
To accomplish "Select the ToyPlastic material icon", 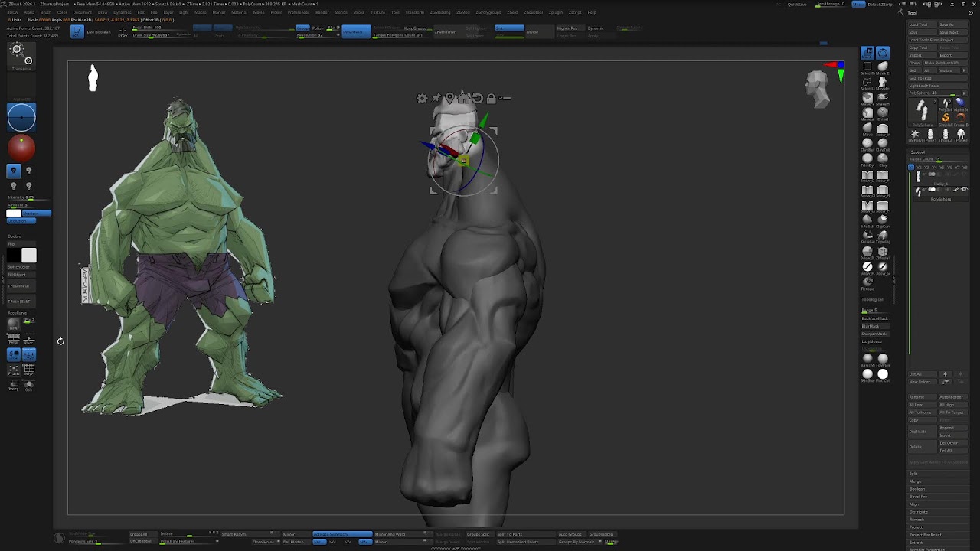I will (883, 358).
